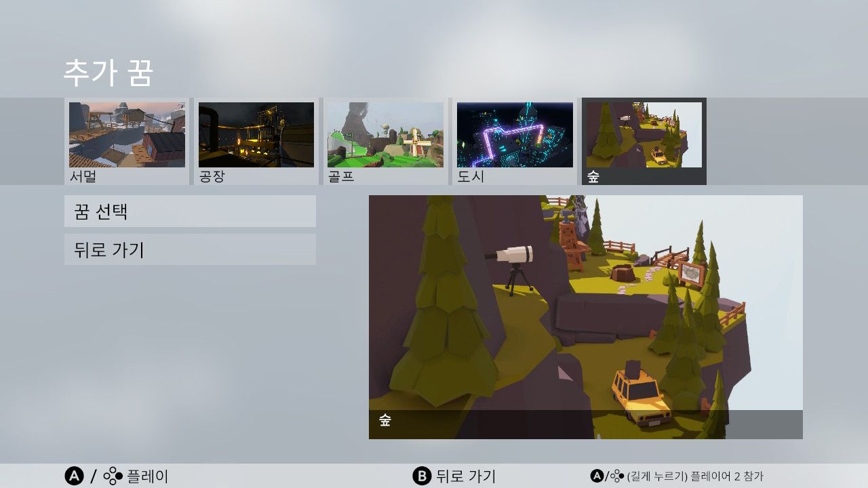Click small controller icon before (길게 누르기)
Viewport: 868px width, 488px height.
pos(616,476)
